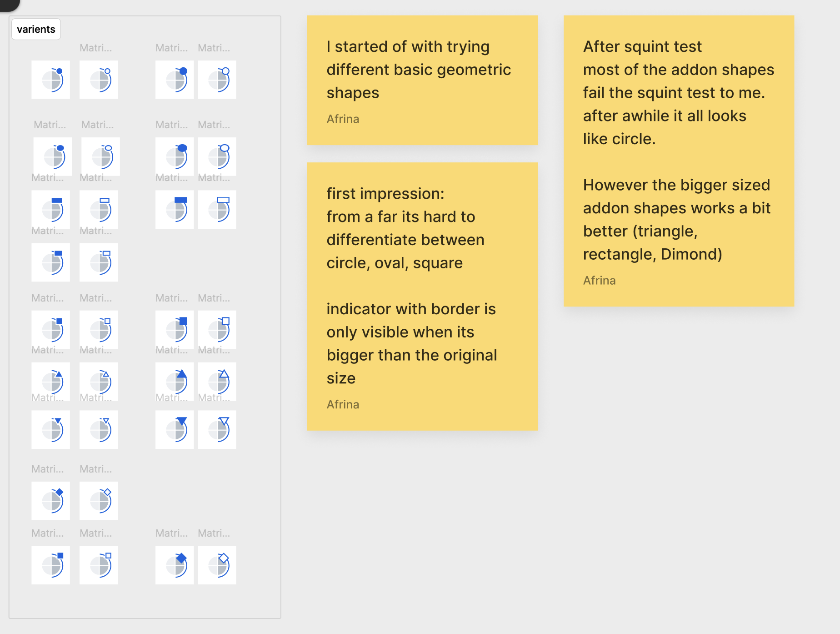Select the large filled wide rectangle icon
The height and width of the screenshot is (634, 840).
coord(175,210)
